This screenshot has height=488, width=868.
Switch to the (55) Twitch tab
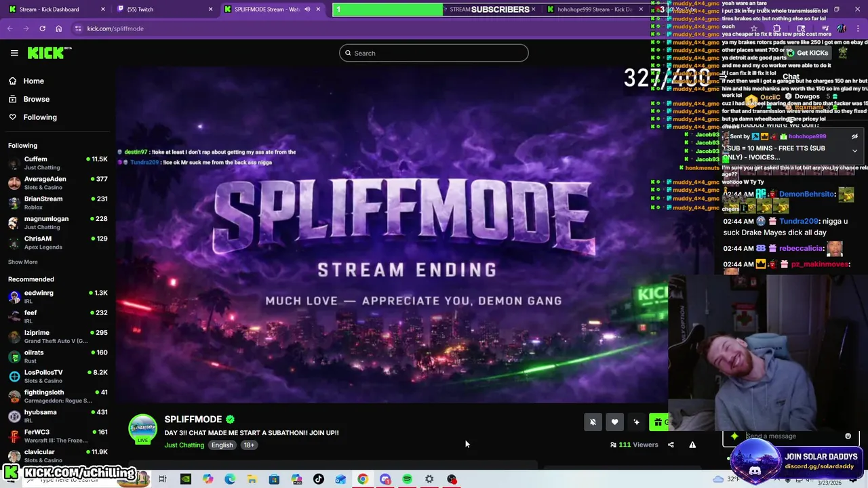tap(165, 9)
